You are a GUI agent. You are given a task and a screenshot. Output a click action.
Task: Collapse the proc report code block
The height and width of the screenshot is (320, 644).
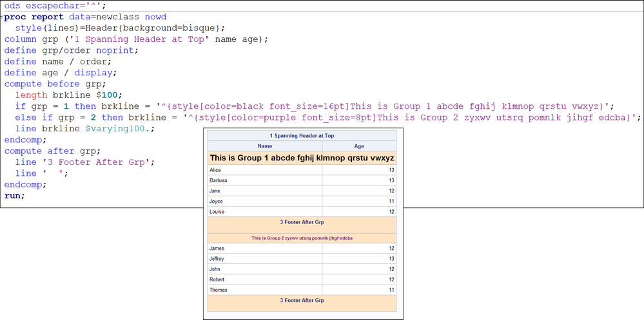2,17
